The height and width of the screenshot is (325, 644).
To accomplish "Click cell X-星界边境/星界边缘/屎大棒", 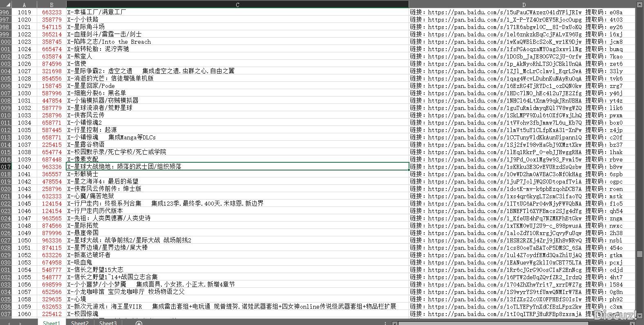I will (237, 248).
